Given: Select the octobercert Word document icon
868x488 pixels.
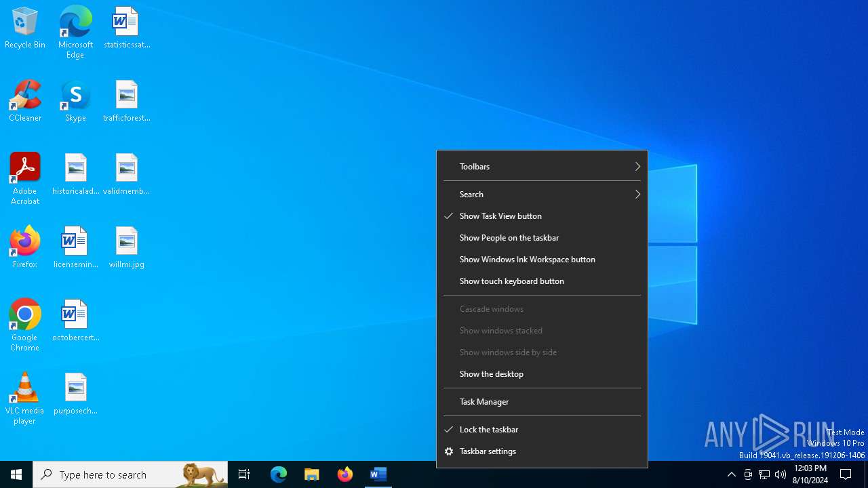Looking at the screenshot, I should (x=75, y=321).
